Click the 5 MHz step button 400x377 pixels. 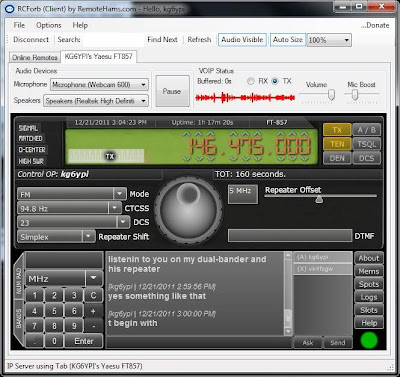[x=243, y=194]
